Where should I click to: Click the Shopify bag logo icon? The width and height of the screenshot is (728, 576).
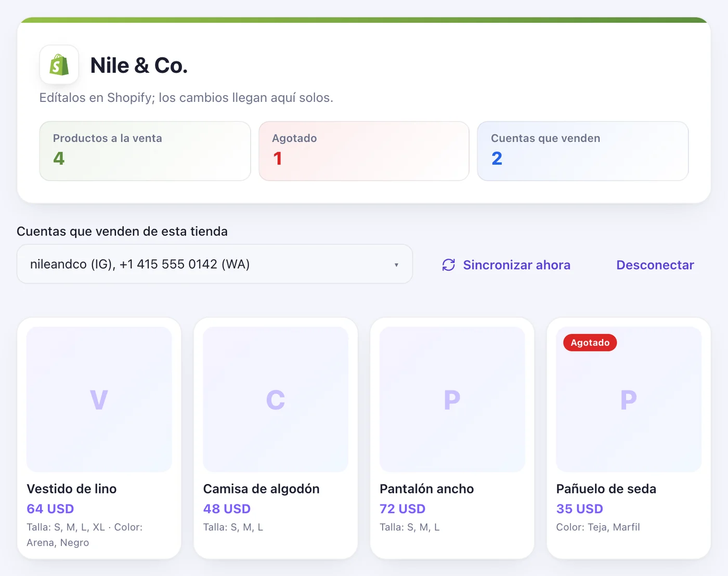(59, 65)
